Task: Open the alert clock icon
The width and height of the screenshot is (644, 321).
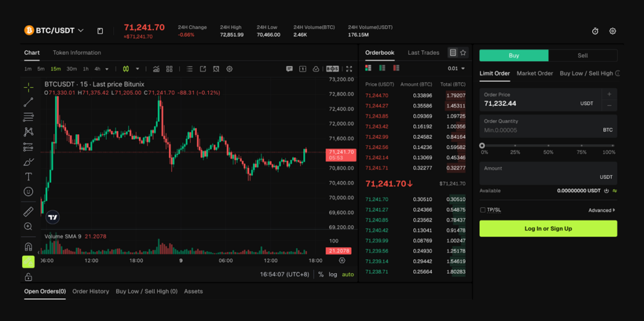Action: [x=216, y=69]
